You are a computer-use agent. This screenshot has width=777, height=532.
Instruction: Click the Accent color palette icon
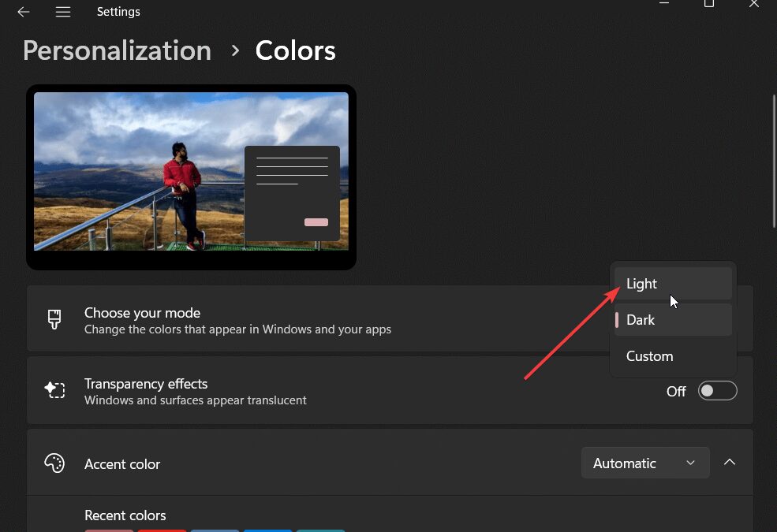[54, 463]
